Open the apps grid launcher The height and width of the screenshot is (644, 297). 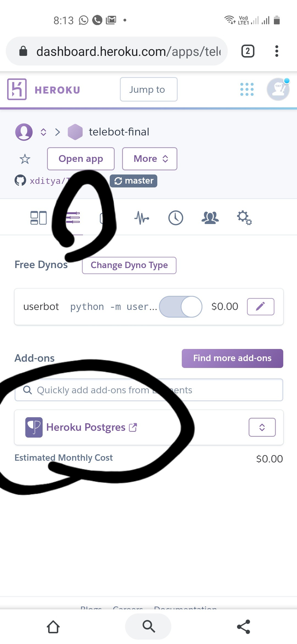tap(247, 89)
